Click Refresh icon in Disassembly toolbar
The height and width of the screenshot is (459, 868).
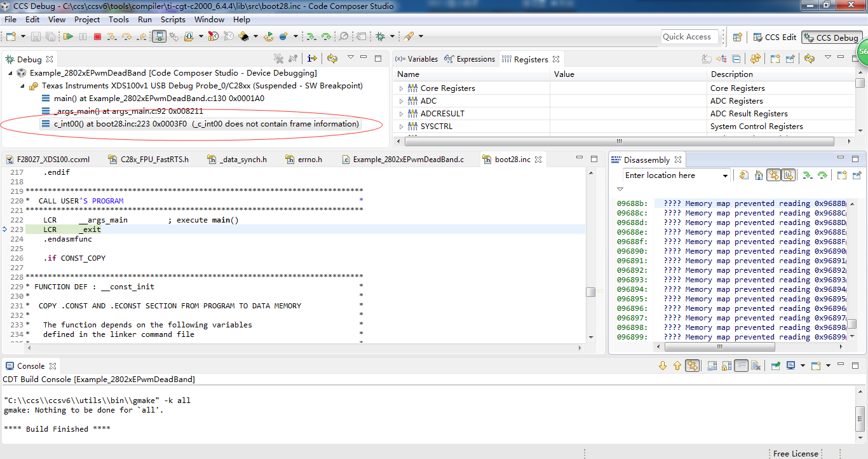(x=743, y=175)
